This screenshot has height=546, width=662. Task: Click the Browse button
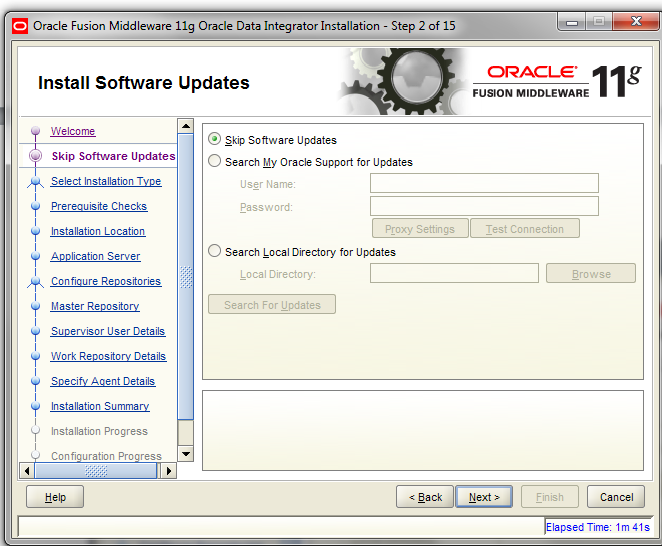pos(591,273)
